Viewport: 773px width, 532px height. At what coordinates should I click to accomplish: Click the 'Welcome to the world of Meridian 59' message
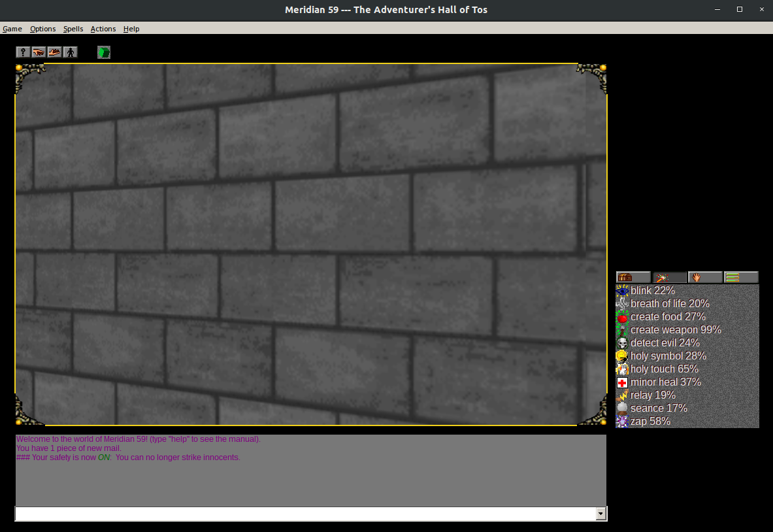(x=139, y=439)
